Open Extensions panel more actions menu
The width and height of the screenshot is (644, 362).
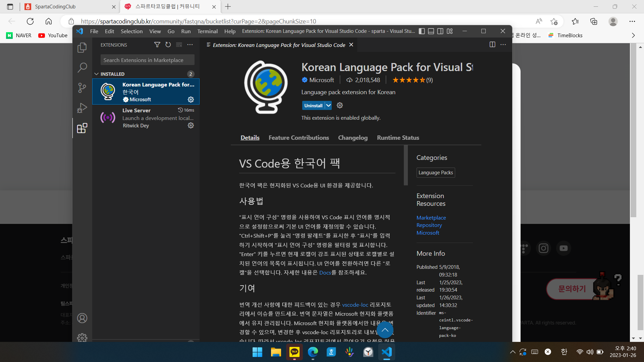190,45
